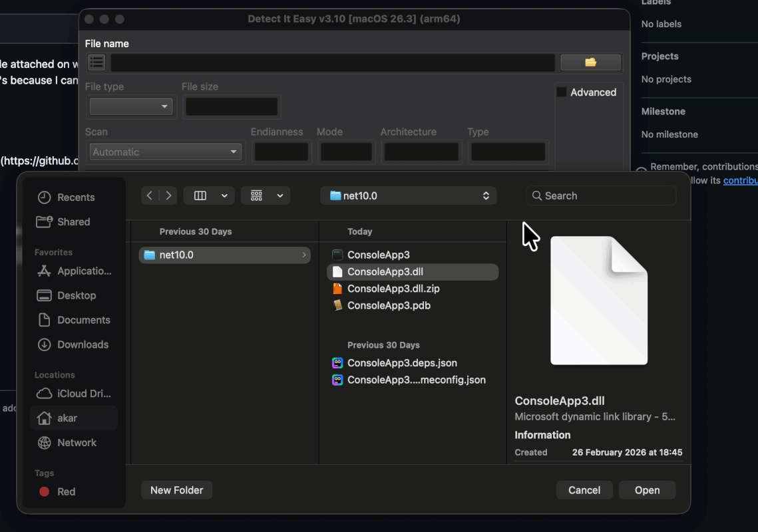Open the Scan mode Automatic dropdown
Viewport: 758px width, 532px height.
(165, 152)
